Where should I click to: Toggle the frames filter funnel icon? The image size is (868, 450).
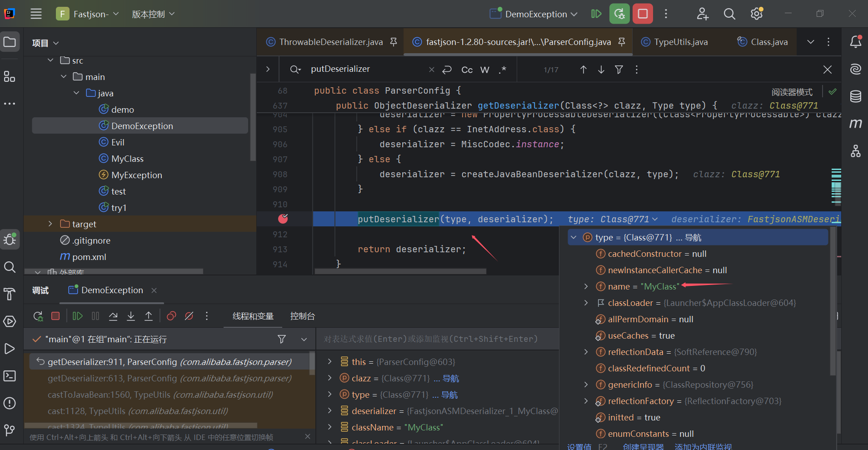tap(282, 339)
